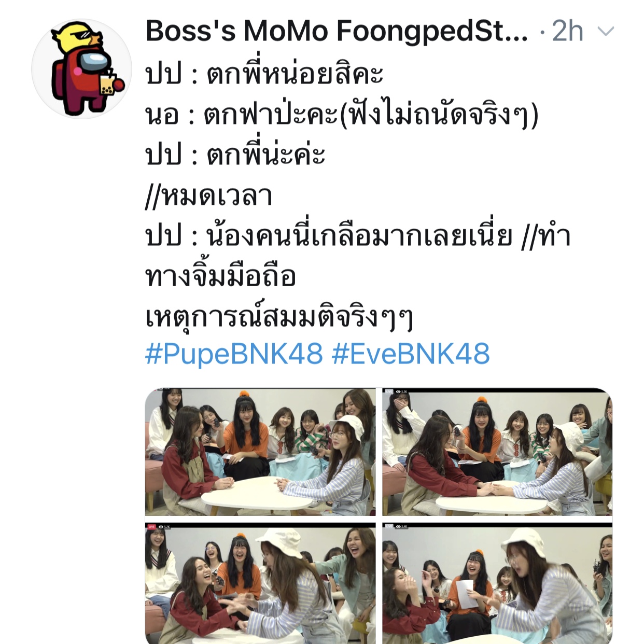Click grey LIVE badge in top-right photo
The width and height of the screenshot is (644, 644).
(389, 391)
